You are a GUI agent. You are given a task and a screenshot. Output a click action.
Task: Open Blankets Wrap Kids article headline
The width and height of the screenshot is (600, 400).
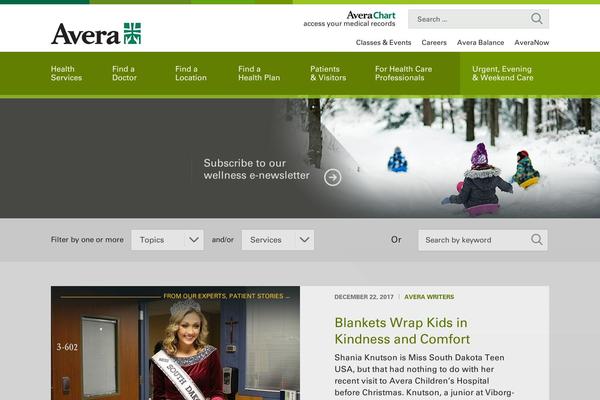402,331
